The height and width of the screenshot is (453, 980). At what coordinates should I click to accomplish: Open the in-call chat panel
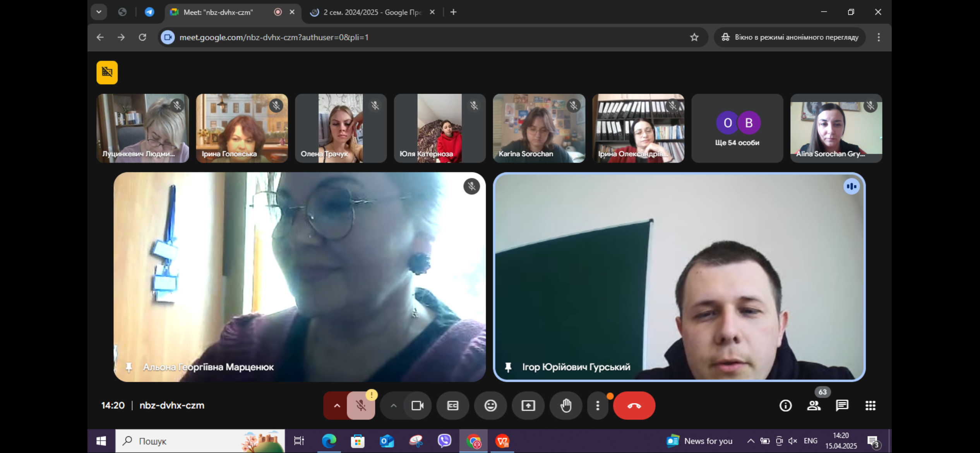pos(842,405)
